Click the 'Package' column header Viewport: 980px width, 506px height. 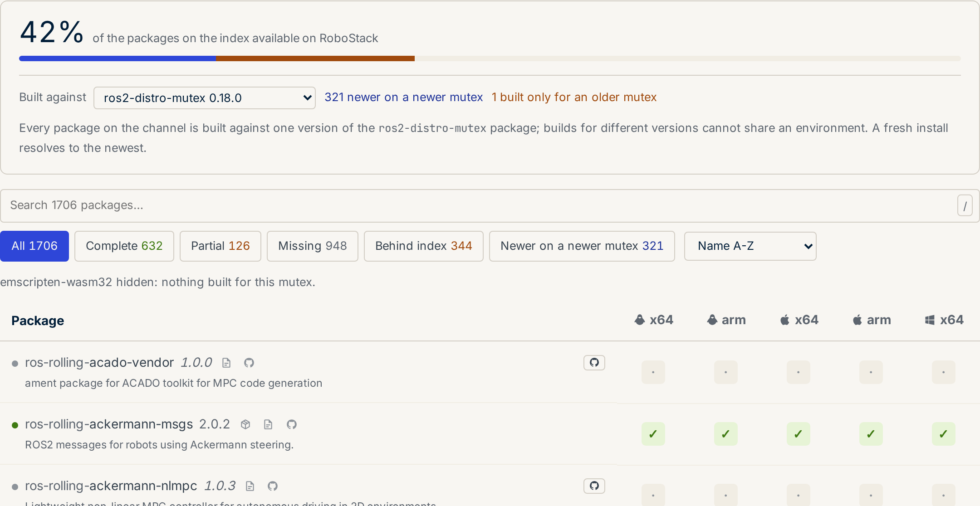[38, 321]
